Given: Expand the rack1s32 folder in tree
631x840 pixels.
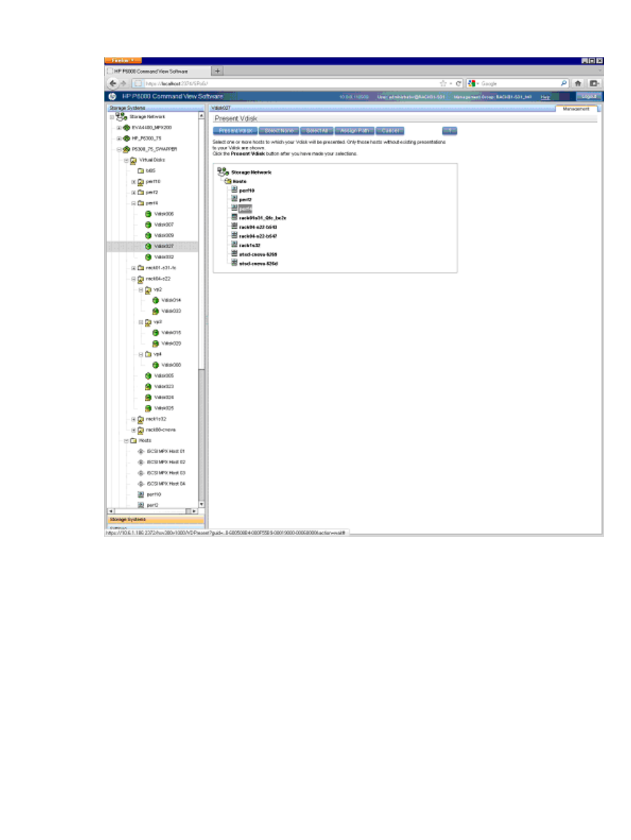Looking at the screenshot, I should click(x=134, y=419).
